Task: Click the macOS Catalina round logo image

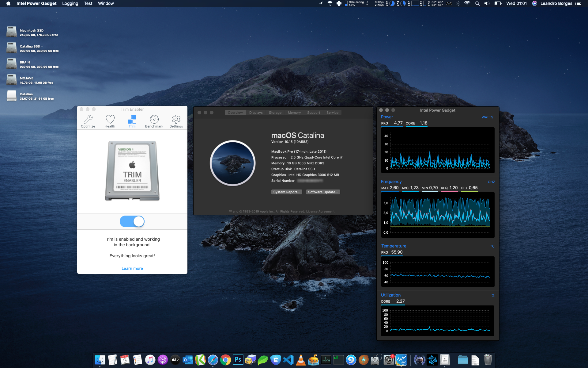Action: tap(233, 163)
